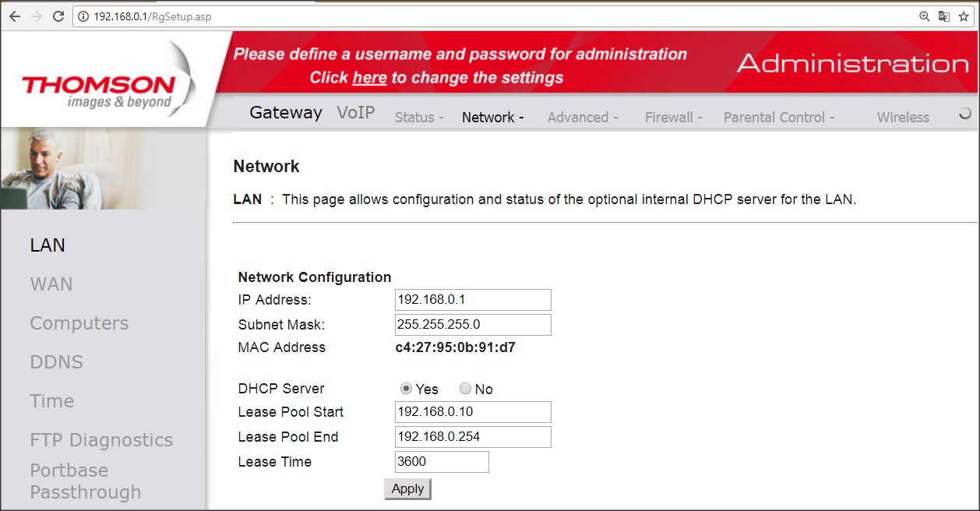Click the browser forward arrow
Screen dimensions: 980x511
pos(37,16)
